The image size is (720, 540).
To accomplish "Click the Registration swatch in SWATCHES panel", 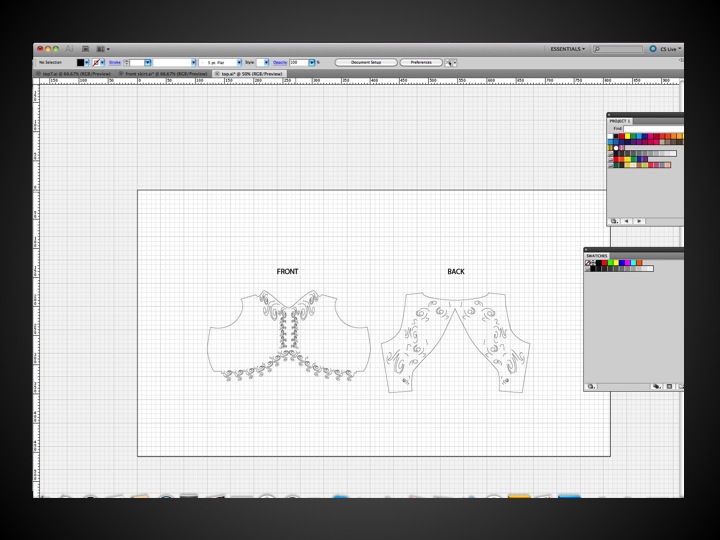I will (593, 263).
